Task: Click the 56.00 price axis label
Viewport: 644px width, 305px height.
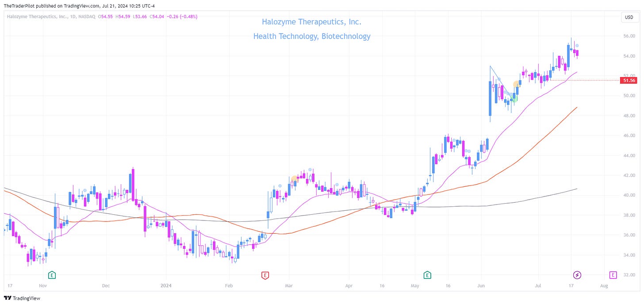Action: tap(629, 36)
